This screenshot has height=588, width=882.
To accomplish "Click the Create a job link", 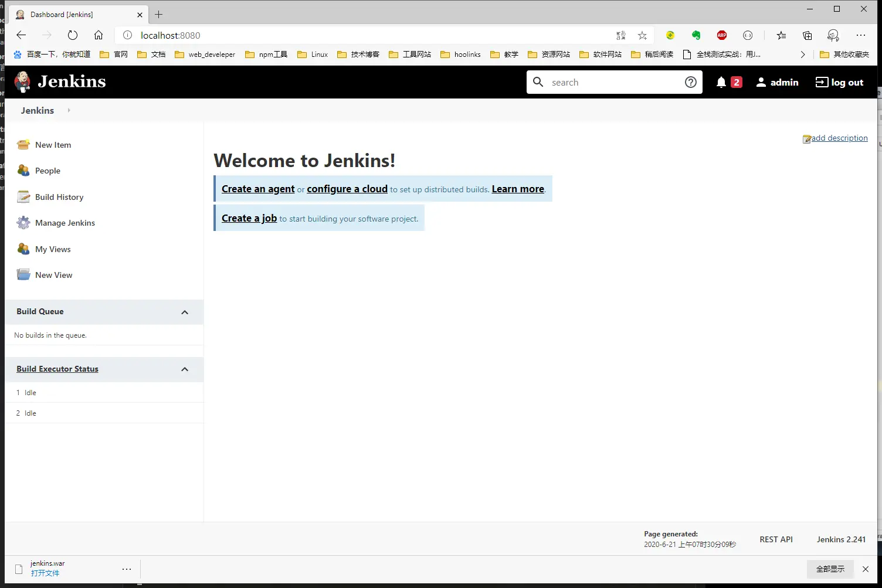I will [x=249, y=218].
